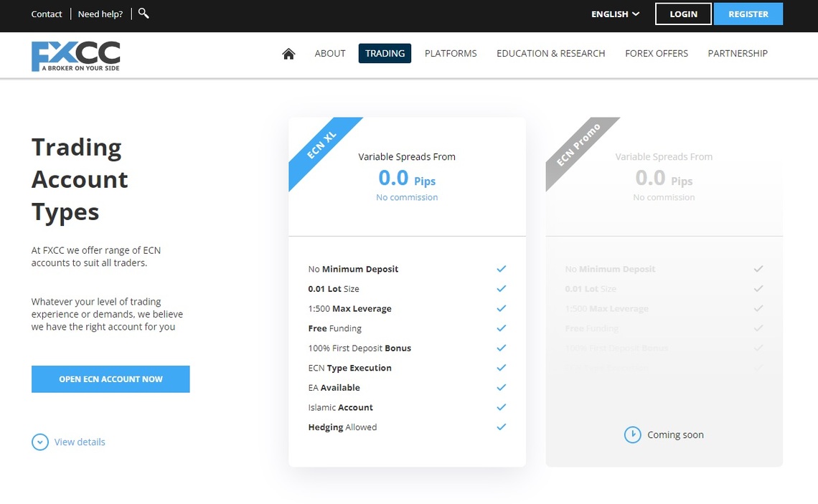Viewport: 818px width, 504px height.
Task: Click the checkmark beside Hedging Allowed
Action: point(502,427)
